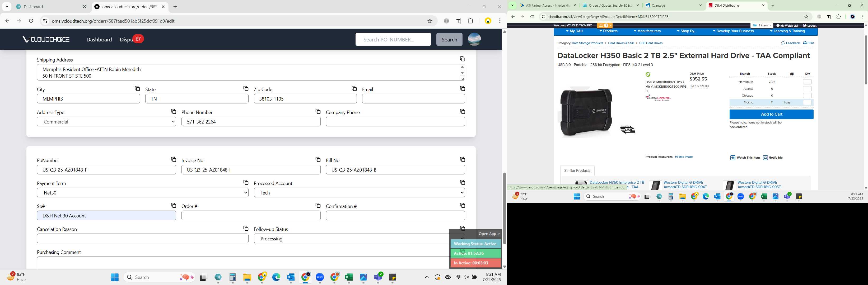868x285 pixels.
Task: Copy the State field value
Action: click(x=246, y=88)
